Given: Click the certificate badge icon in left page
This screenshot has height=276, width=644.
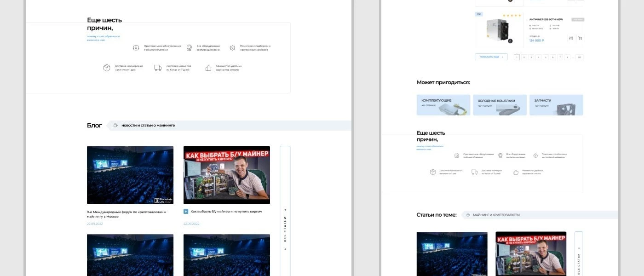Looking at the screenshot, I should (x=189, y=48).
